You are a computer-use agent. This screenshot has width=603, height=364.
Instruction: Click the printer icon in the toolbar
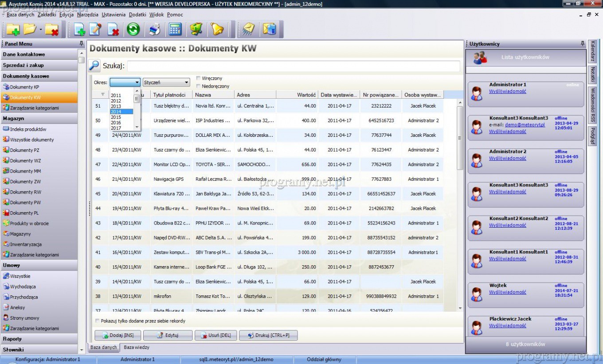pos(154,30)
